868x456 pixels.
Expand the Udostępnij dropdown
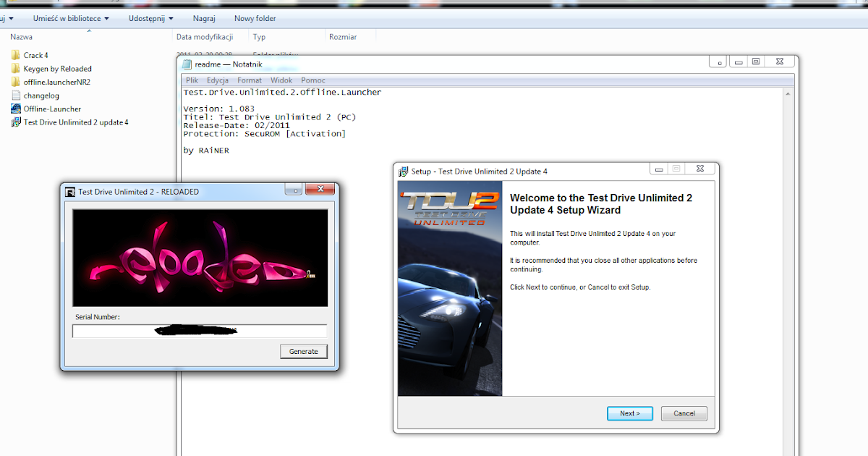[x=150, y=18]
